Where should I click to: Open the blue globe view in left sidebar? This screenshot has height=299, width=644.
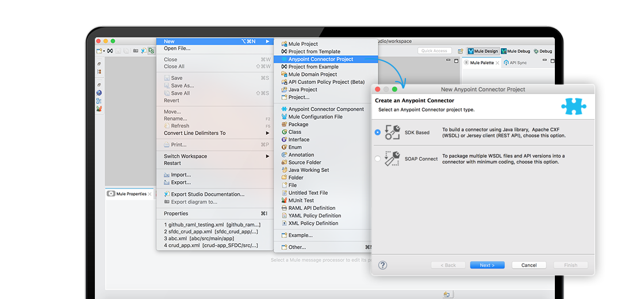pyautogui.click(x=99, y=93)
